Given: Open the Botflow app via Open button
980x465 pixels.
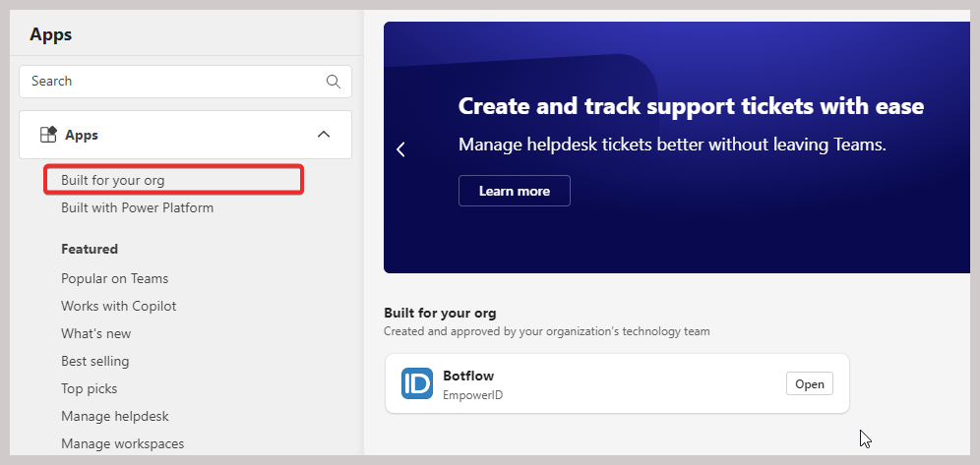Looking at the screenshot, I should pyautogui.click(x=809, y=383).
